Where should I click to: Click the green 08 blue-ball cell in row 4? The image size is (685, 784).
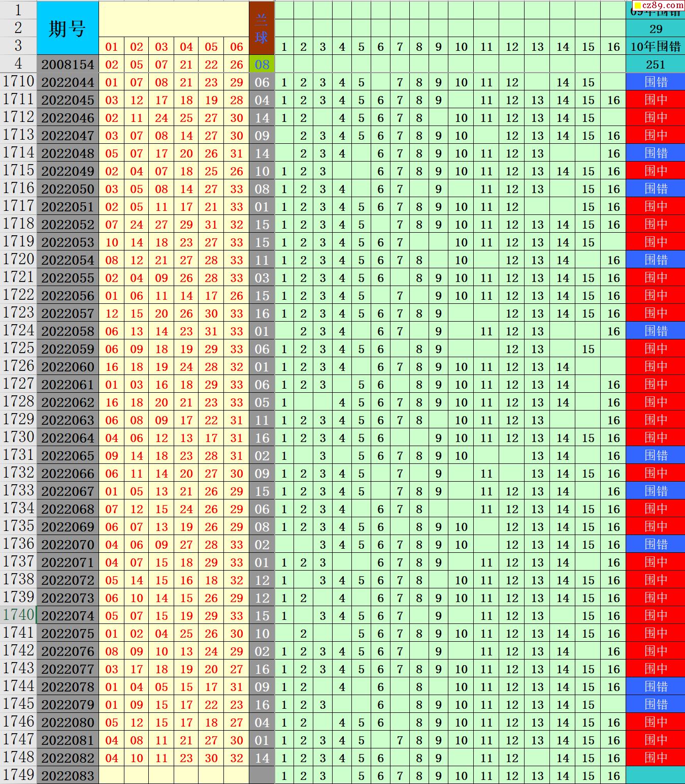[262, 65]
